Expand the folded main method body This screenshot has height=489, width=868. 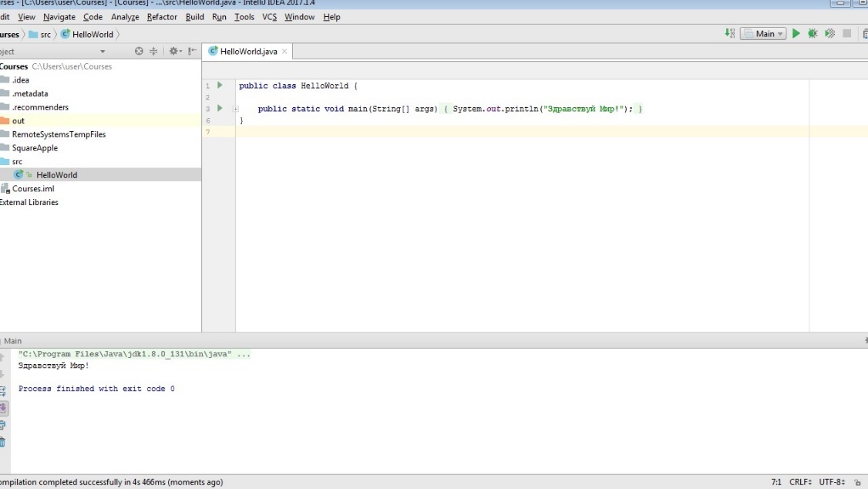pyautogui.click(x=236, y=109)
